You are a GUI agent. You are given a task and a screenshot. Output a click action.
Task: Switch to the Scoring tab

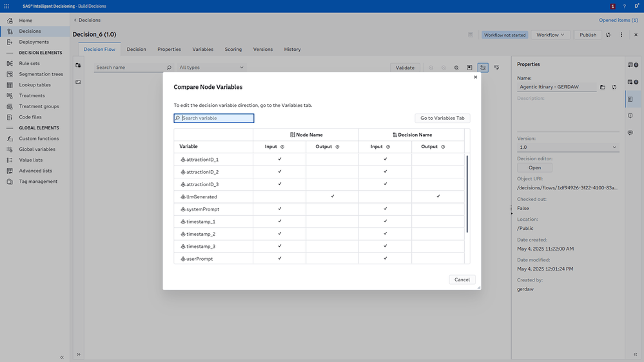[233, 49]
